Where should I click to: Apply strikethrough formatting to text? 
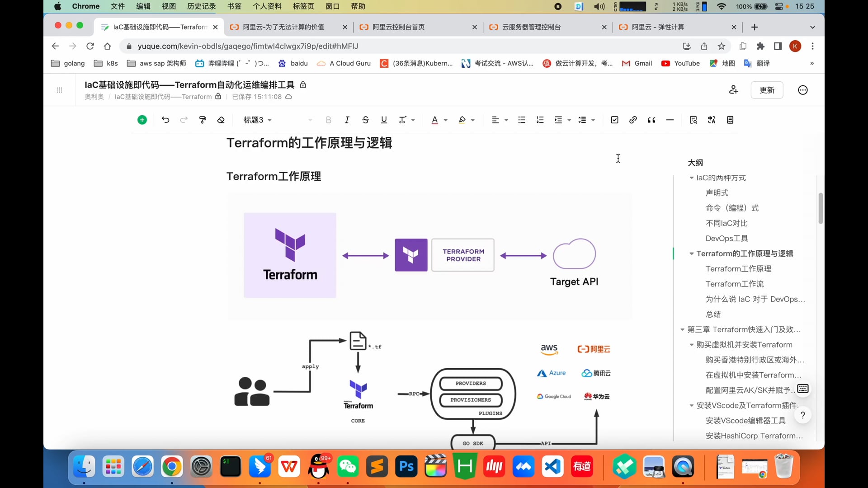click(x=365, y=120)
